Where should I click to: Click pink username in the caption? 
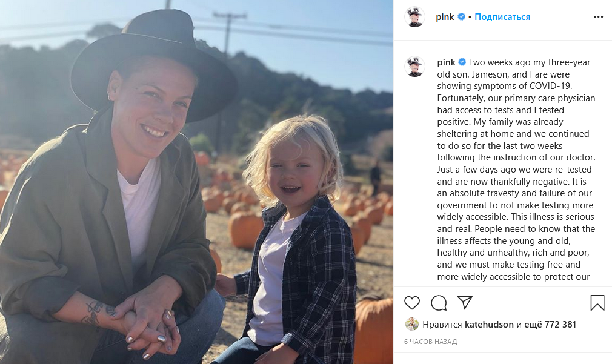click(446, 62)
